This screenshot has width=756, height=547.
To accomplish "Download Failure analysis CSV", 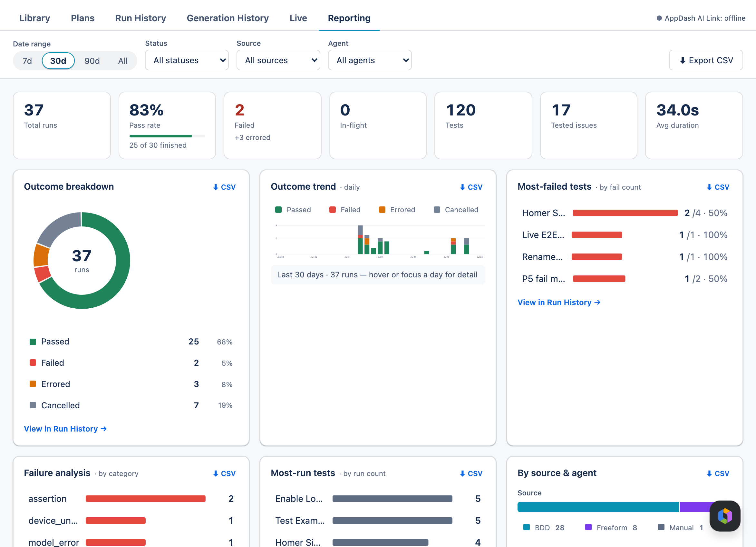I will [224, 473].
